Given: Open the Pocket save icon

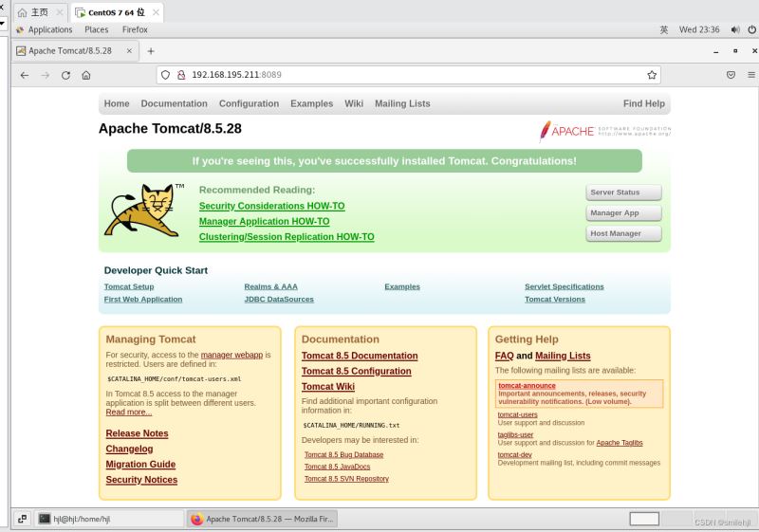Looking at the screenshot, I should (731, 75).
